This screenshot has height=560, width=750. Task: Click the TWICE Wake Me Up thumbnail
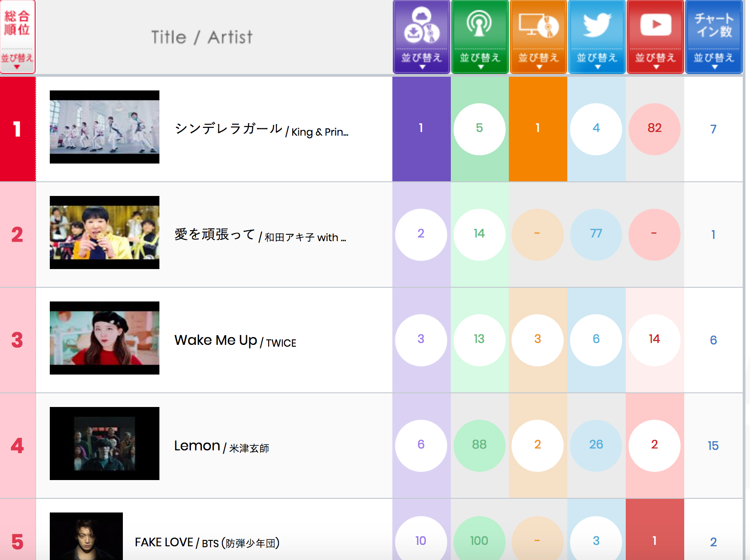tap(105, 338)
